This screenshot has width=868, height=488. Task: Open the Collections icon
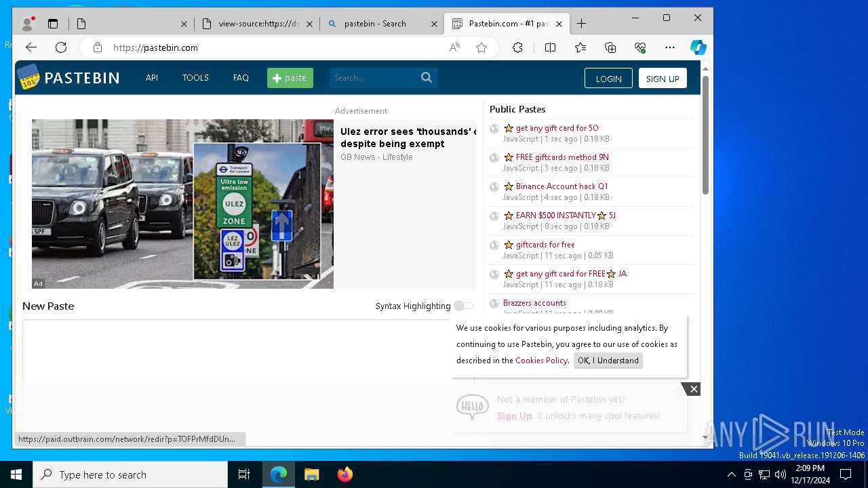tap(610, 47)
